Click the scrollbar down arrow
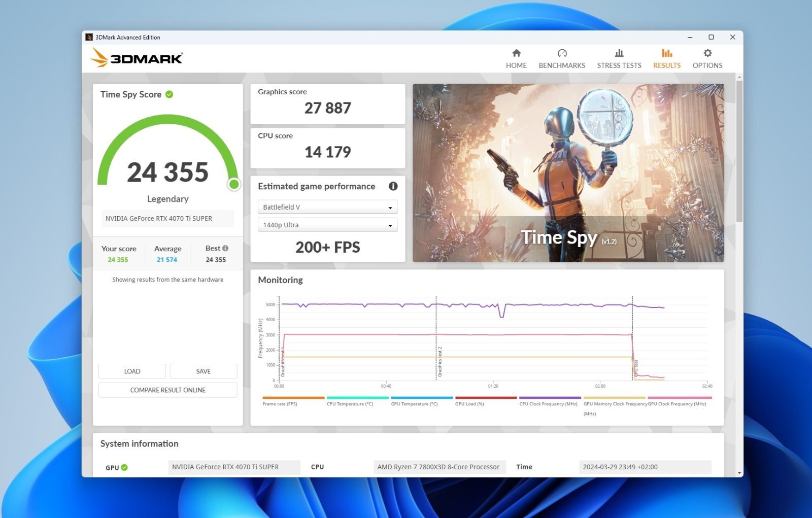Viewport: 812px width, 518px height. [x=739, y=473]
